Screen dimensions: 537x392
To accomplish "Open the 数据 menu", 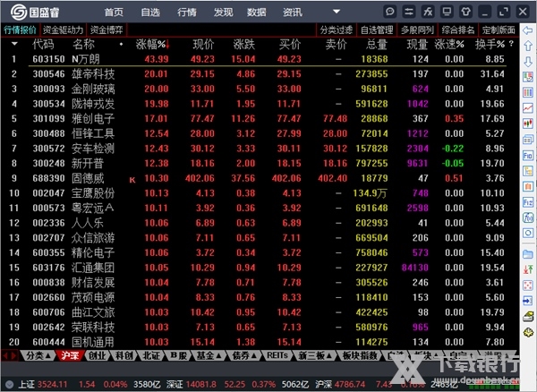I will pyautogui.click(x=256, y=13).
